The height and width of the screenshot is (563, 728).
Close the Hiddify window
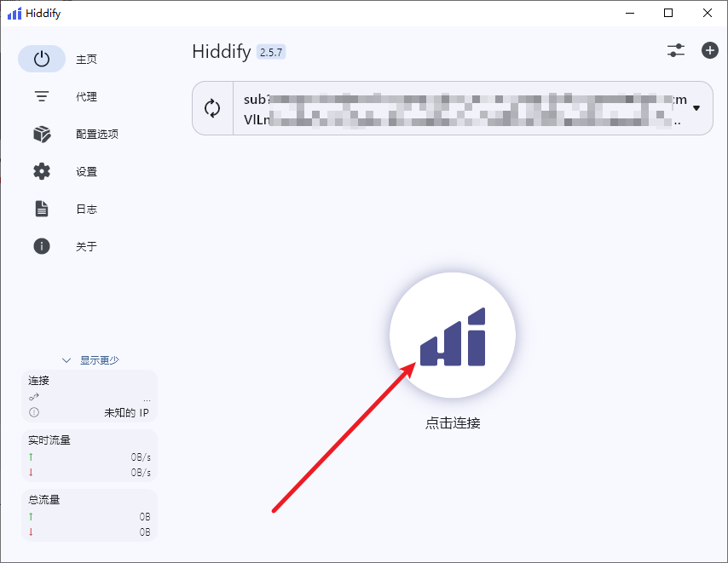click(x=707, y=13)
